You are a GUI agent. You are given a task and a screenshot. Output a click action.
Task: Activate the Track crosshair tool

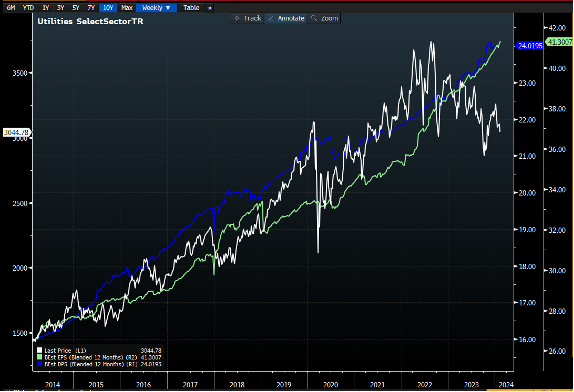coord(248,18)
